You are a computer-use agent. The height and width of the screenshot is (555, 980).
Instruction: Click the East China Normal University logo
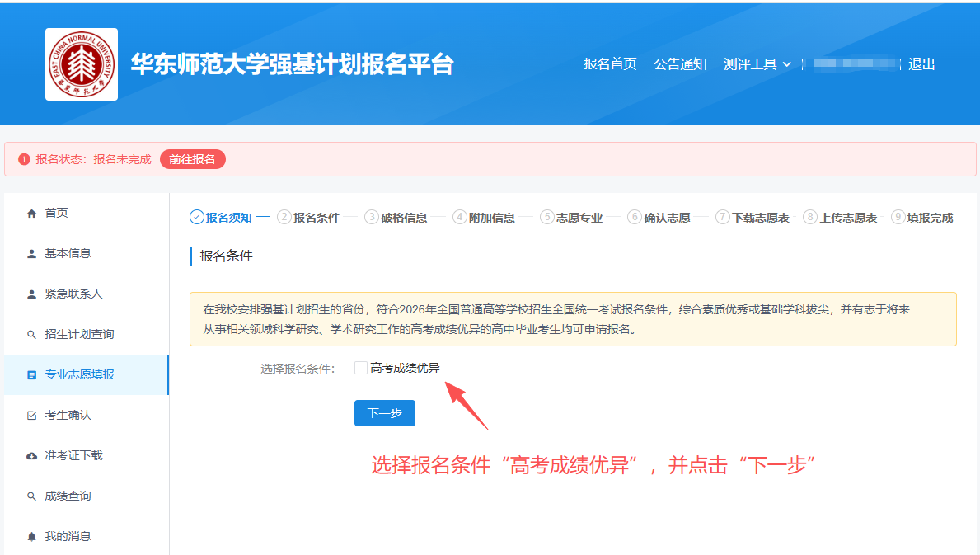pos(82,64)
